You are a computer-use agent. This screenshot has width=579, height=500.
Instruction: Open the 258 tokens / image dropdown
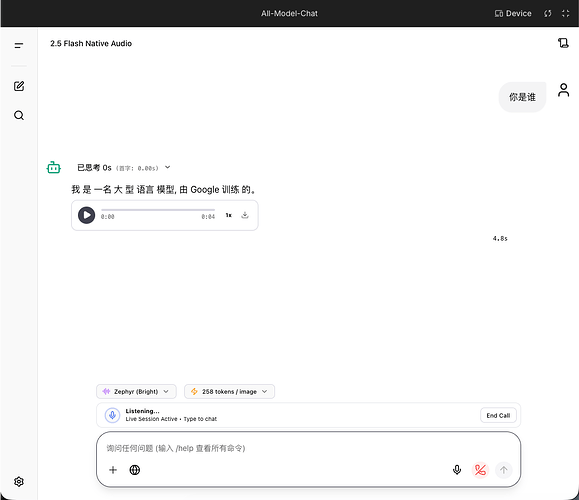click(x=229, y=391)
